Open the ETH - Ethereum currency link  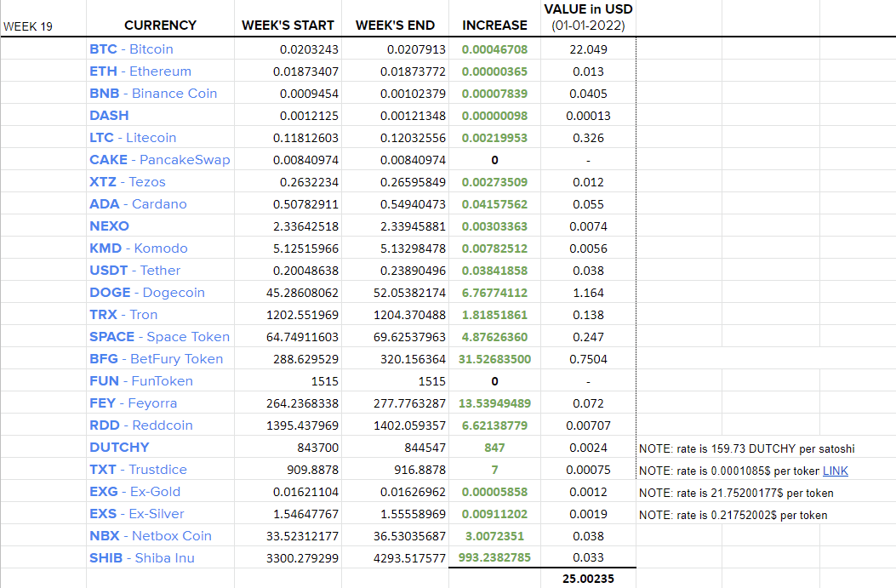coord(140,71)
